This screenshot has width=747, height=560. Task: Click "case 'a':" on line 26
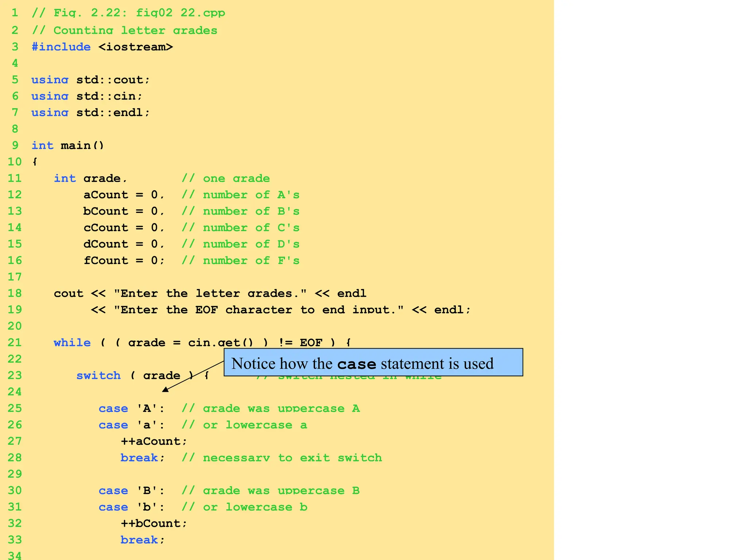[132, 425]
